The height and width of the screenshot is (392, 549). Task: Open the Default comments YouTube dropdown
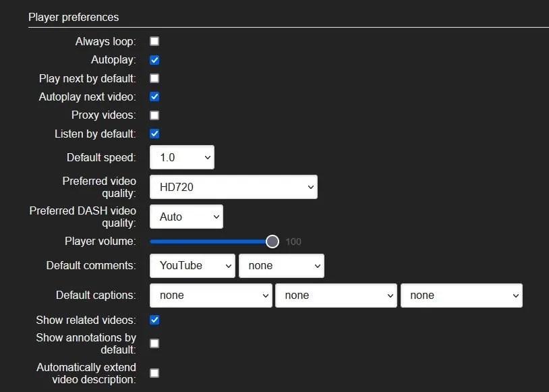point(192,265)
